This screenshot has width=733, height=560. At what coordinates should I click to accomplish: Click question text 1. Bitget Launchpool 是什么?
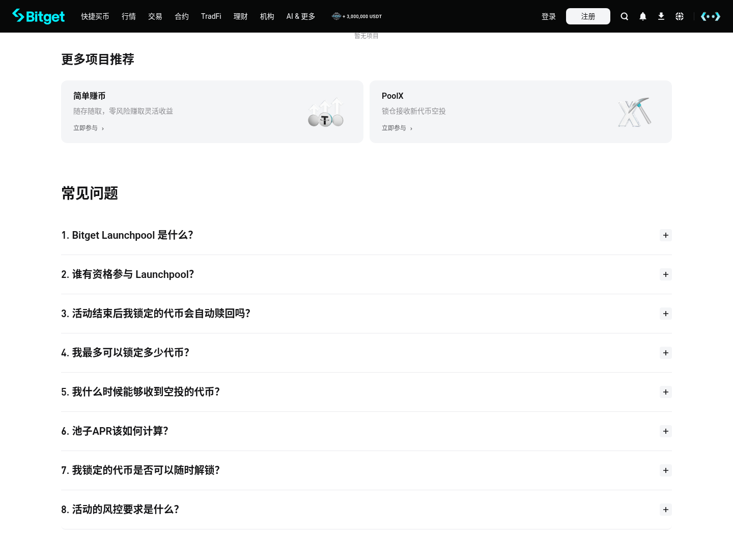pyautogui.click(x=127, y=235)
